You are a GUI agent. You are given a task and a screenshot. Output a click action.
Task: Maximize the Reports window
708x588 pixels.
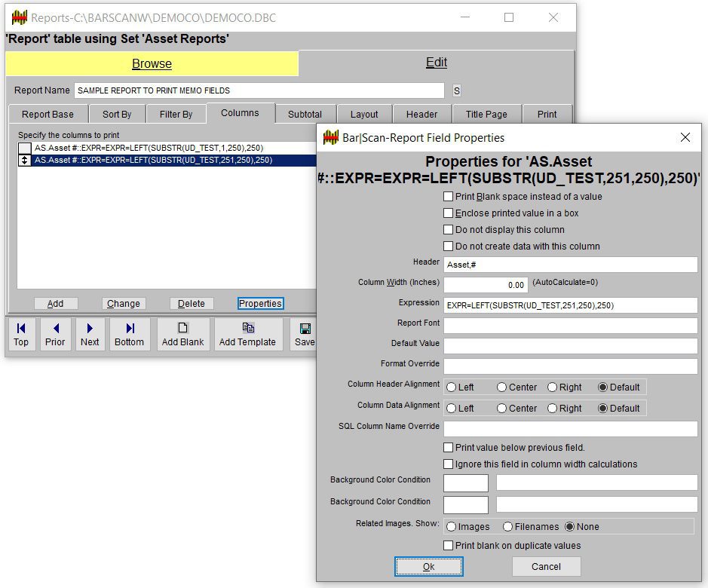(x=509, y=17)
